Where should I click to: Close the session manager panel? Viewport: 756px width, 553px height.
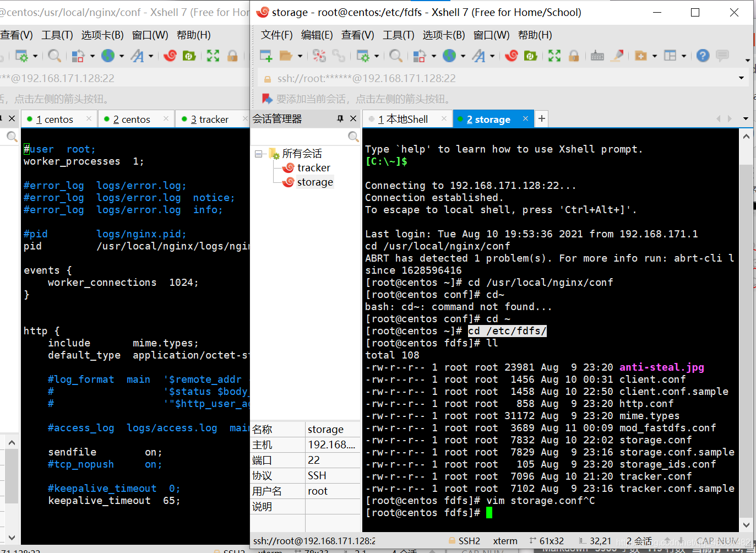coord(353,118)
